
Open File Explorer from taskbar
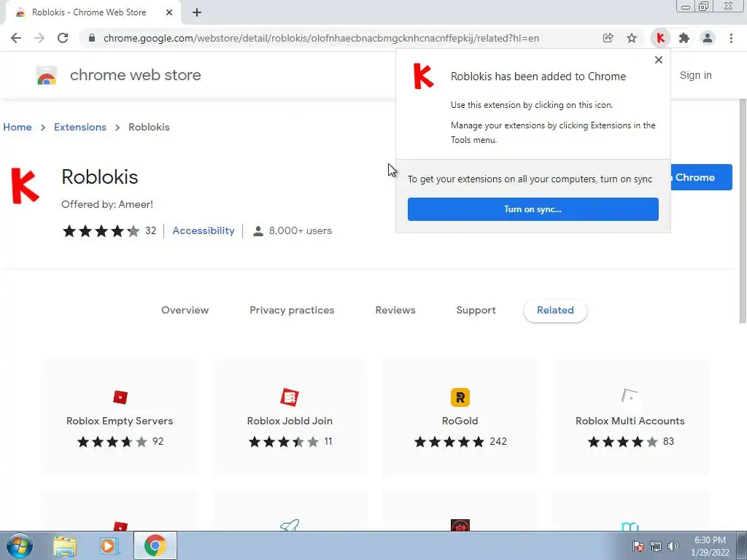(65, 546)
